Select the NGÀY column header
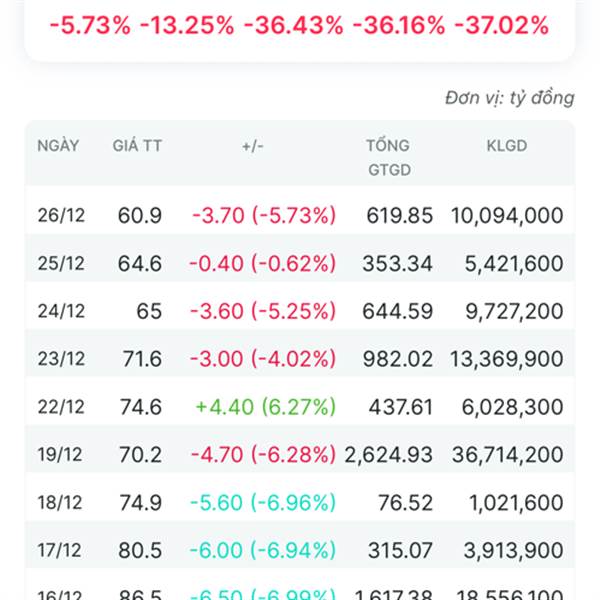This screenshot has width=600, height=600. pyautogui.click(x=58, y=145)
